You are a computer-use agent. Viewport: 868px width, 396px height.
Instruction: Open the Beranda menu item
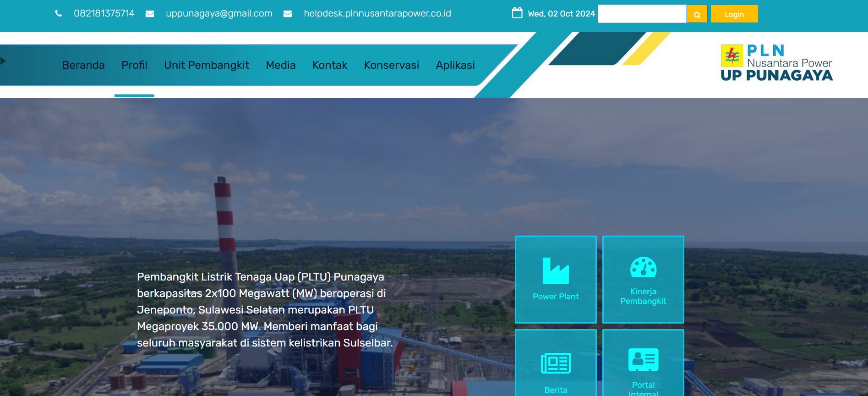(83, 65)
